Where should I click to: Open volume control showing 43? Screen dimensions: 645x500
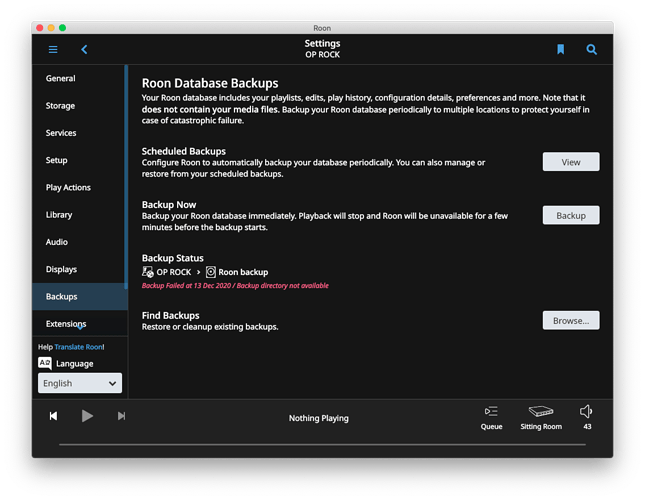pyautogui.click(x=587, y=417)
